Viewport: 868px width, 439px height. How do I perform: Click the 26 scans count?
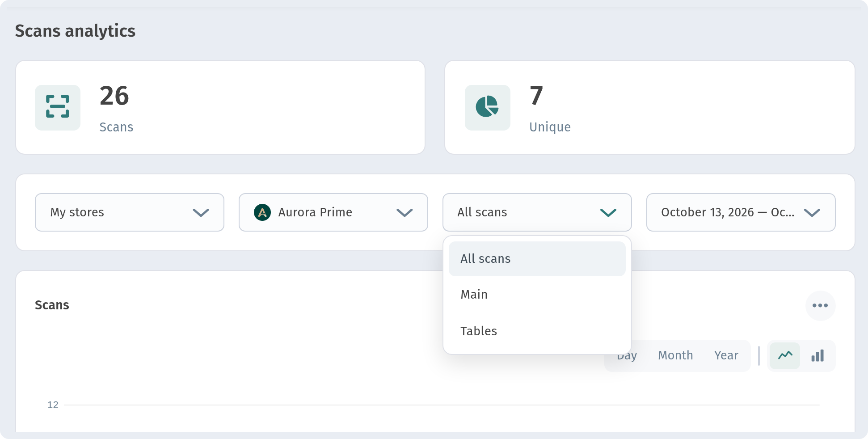click(x=114, y=96)
